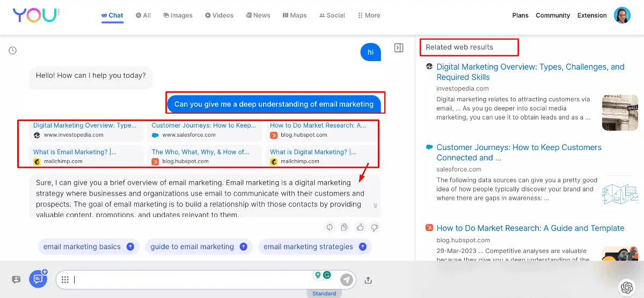Open 'The Who, What, Why, & How' card
Image resolution: width=644 pixels, height=298 pixels.
tap(205, 156)
